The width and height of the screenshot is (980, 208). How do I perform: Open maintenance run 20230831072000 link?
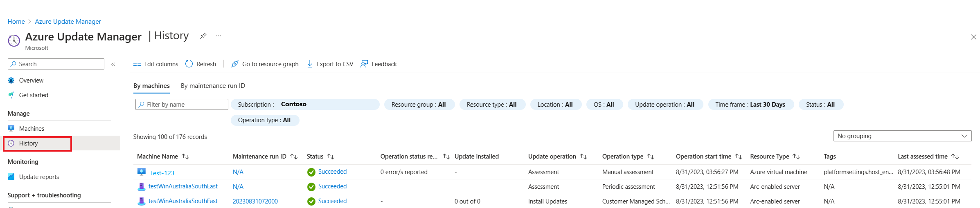[x=255, y=201]
